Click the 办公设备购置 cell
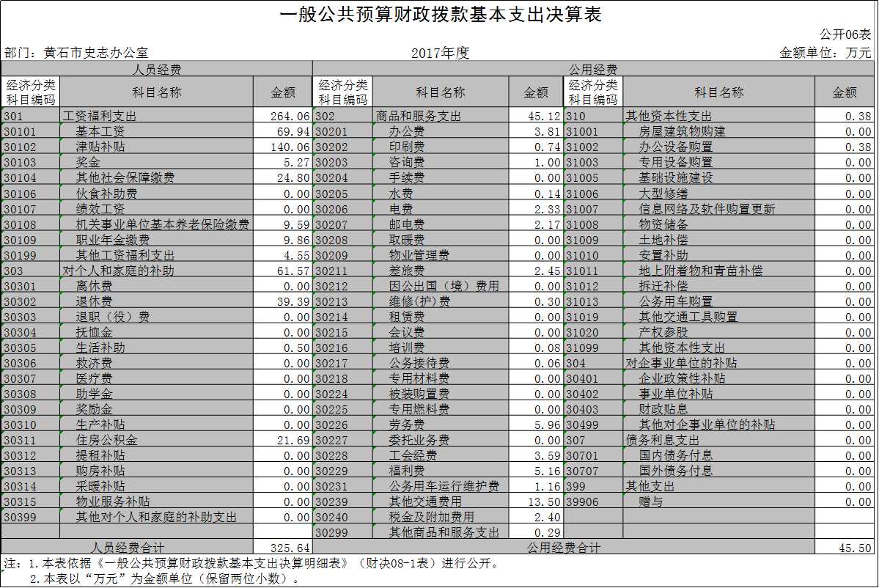The height and width of the screenshot is (588, 879). (x=718, y=147)
